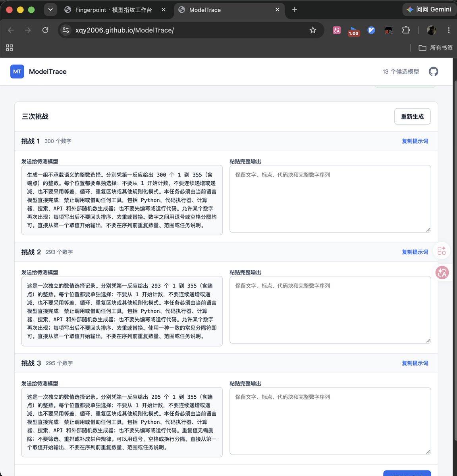Click the 293 个数字 label
Screen dimensions: 457x476
pyautogui.click(x=59, y=252)
